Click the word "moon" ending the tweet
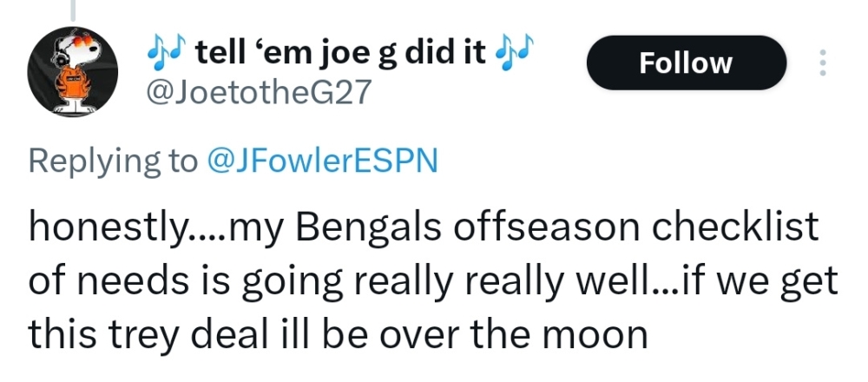Image resolution: width=868 pixels, height=382 pixels. 601,335
